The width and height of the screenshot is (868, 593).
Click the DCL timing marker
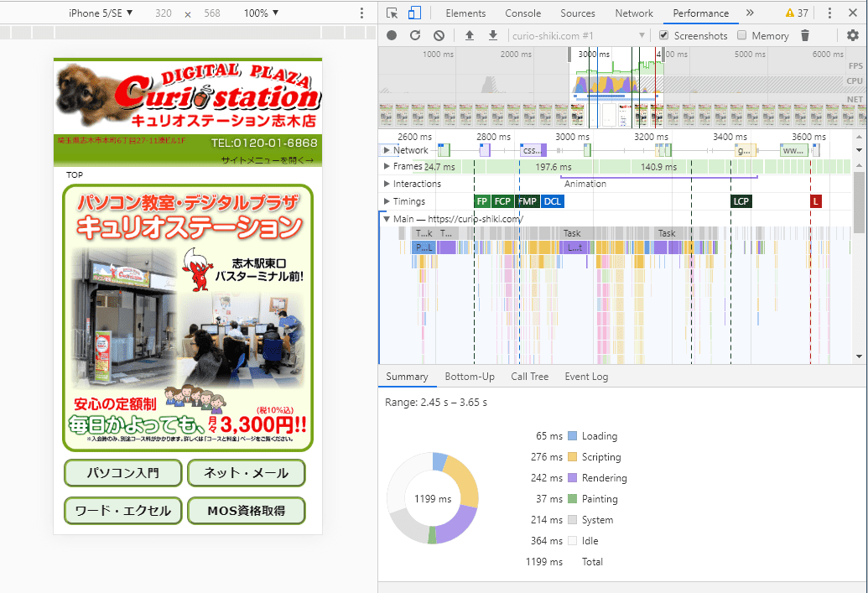(552, 201)
